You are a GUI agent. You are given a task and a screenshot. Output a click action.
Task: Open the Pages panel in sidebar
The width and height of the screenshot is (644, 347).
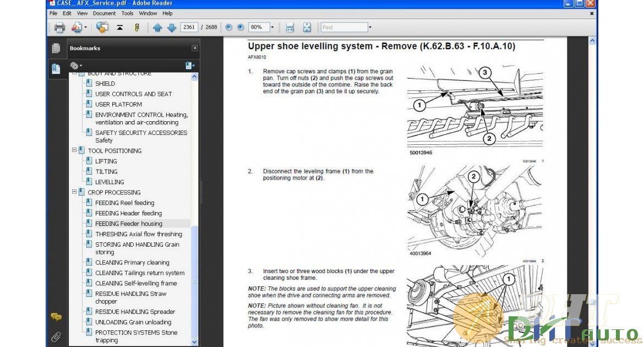point(56,48)
